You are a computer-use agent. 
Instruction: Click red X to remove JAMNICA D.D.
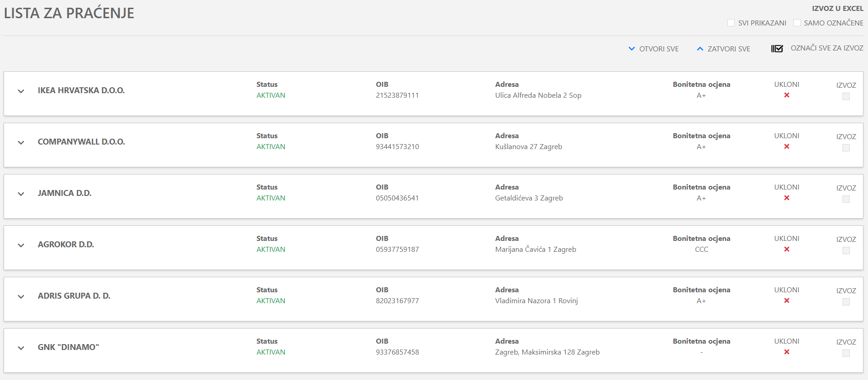tap(787, 198)
